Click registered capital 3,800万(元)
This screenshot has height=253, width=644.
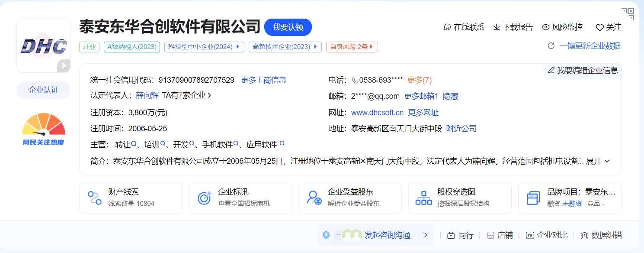pos(148,113)
